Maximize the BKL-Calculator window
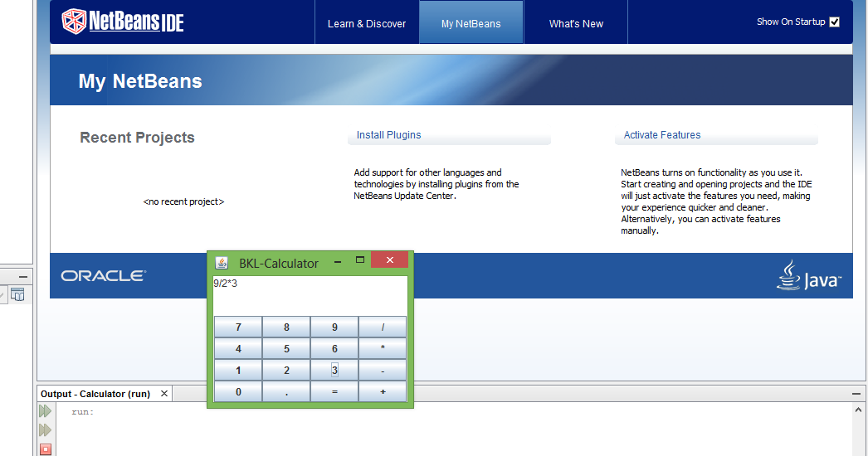The image size is (868, 456). (x=360, y=260)
